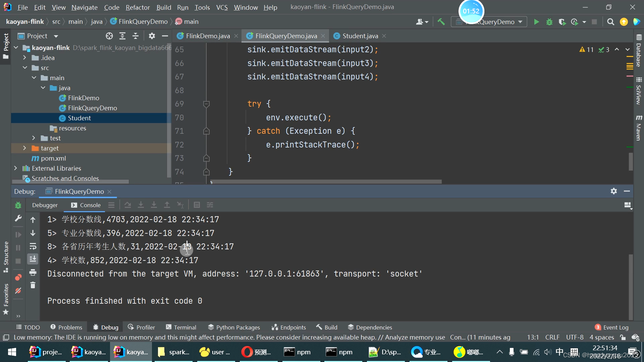This screenshot has height=362, width=644.
Task: Click the green Run button
Action: 536,22
